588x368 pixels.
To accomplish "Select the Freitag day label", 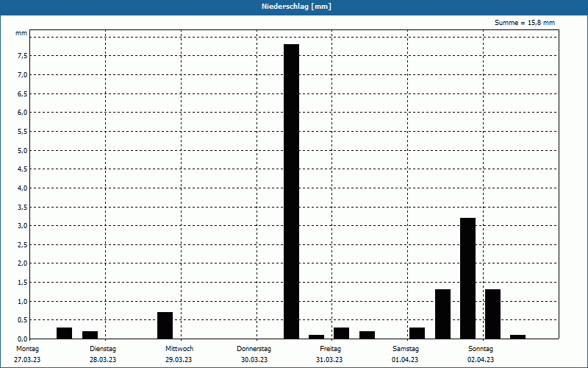I will pyautogui.click(x=330, y=349).
